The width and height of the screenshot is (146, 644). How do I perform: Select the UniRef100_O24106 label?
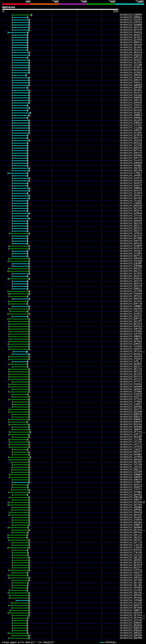point(131,50)
